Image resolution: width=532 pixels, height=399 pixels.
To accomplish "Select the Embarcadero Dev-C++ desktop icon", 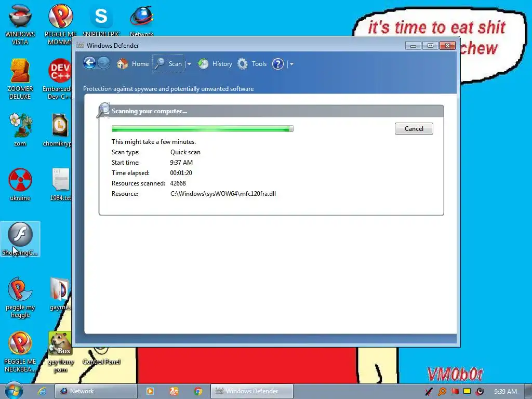I will [x=58, y=79].
